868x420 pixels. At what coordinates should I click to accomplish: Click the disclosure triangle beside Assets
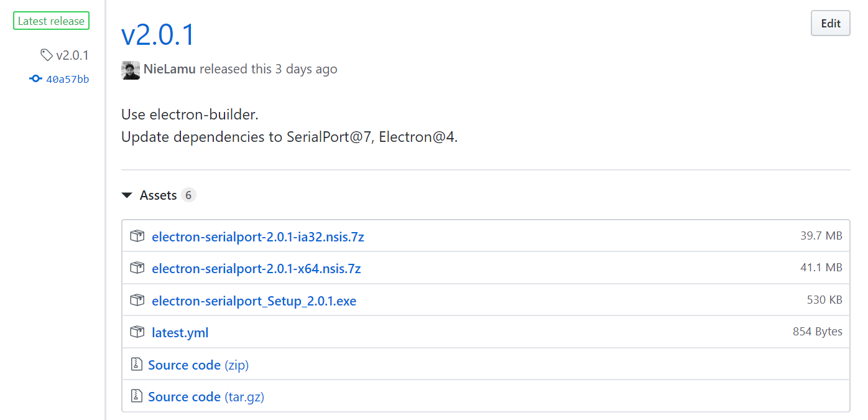(127, 195)
